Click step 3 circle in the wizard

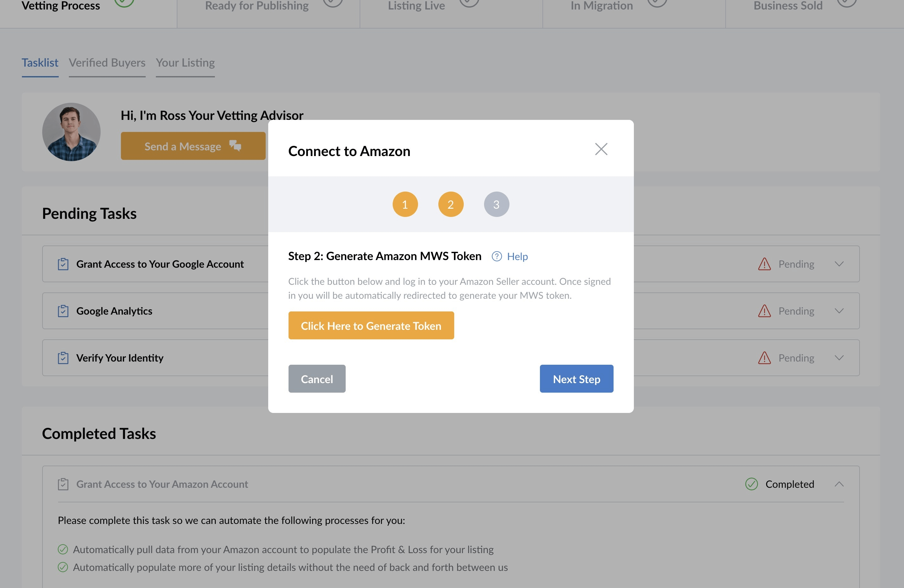496,204
